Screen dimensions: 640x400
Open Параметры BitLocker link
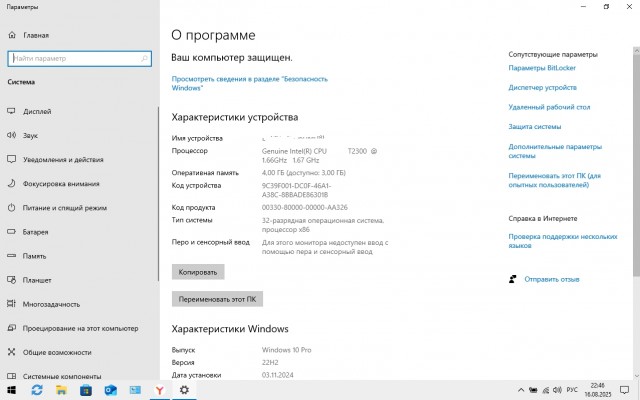(x=542, y=68)
